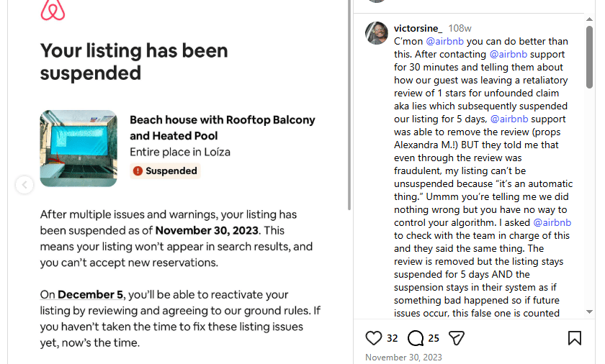
Task: Open comments via the speech bubble icon
Action: point(416,338)
